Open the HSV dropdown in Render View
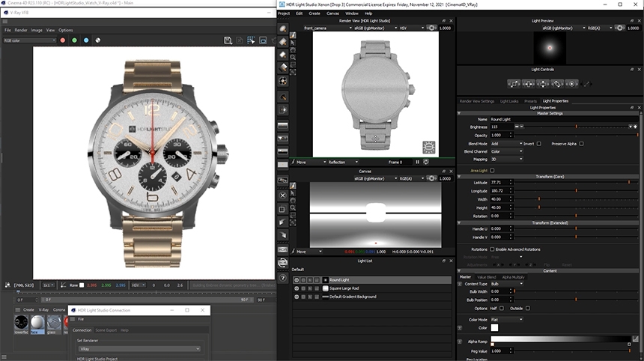The width and height of the screenshot is (644, 361). pyautogui.click(x=411, y=28)
